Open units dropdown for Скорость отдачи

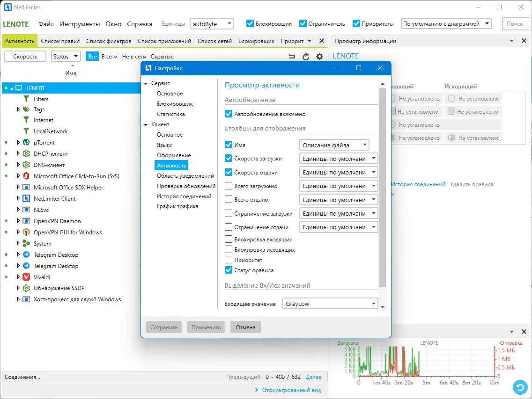coord(339,172)
